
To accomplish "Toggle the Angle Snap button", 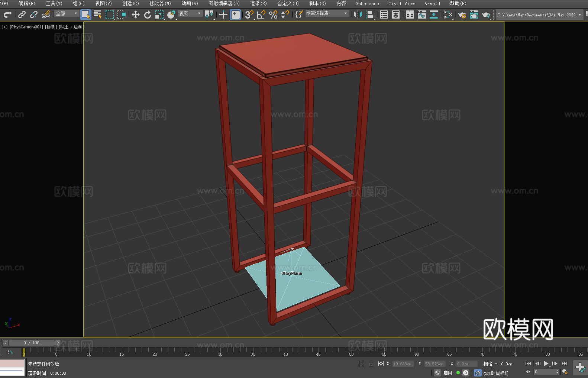I will point(261,14).
